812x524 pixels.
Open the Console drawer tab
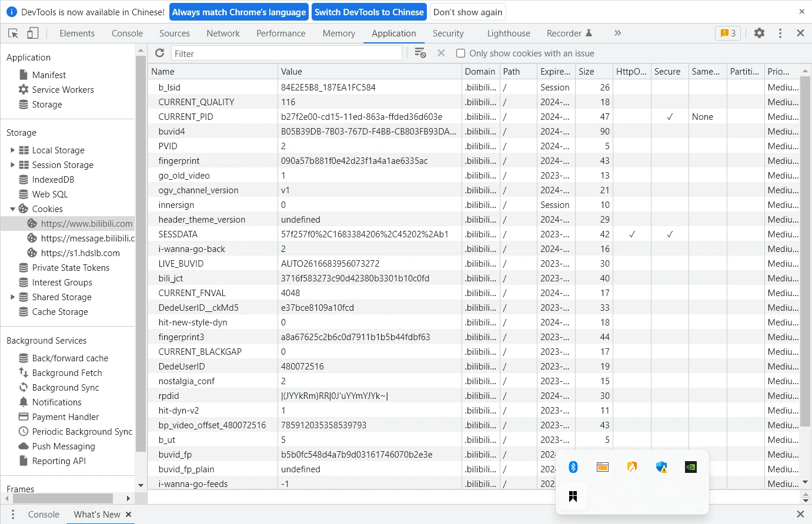pyautogui.click(x=44, y=515)
